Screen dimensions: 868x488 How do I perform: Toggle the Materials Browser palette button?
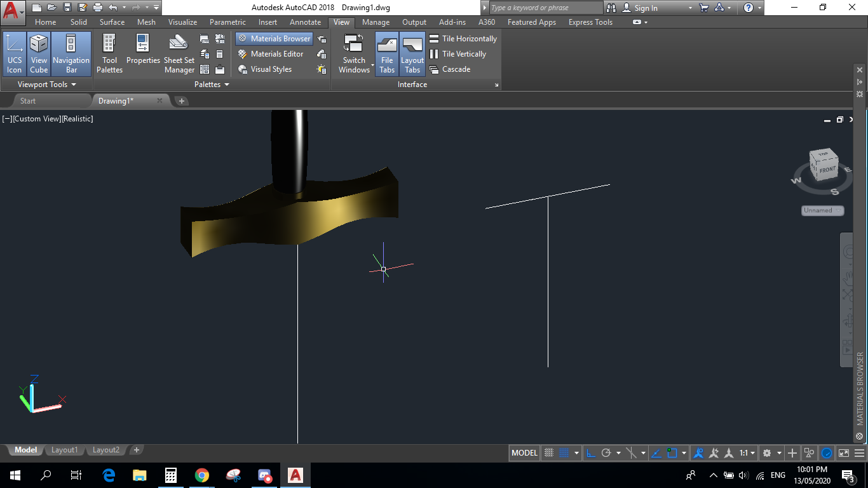274,39
